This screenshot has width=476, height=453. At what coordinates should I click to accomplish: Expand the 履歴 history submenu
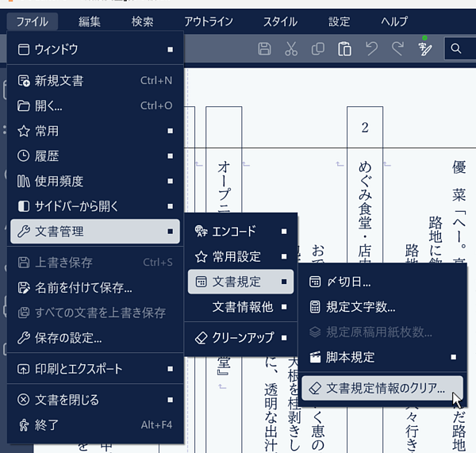[x=95, y=156]
